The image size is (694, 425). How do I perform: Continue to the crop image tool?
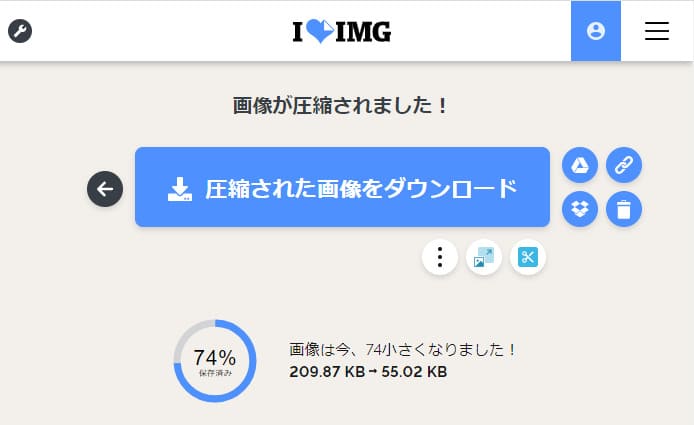pyautogui.click(x=528, y=257)
